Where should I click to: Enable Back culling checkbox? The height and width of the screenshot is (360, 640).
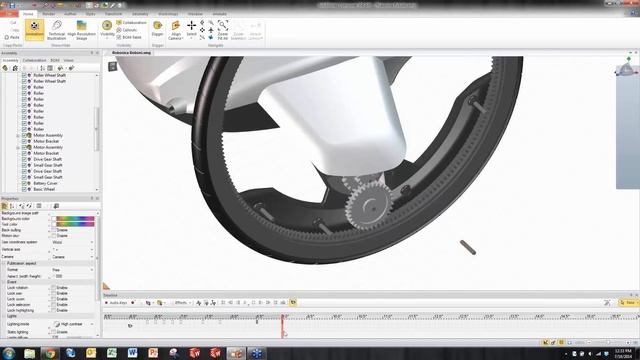tap(53, 230)
